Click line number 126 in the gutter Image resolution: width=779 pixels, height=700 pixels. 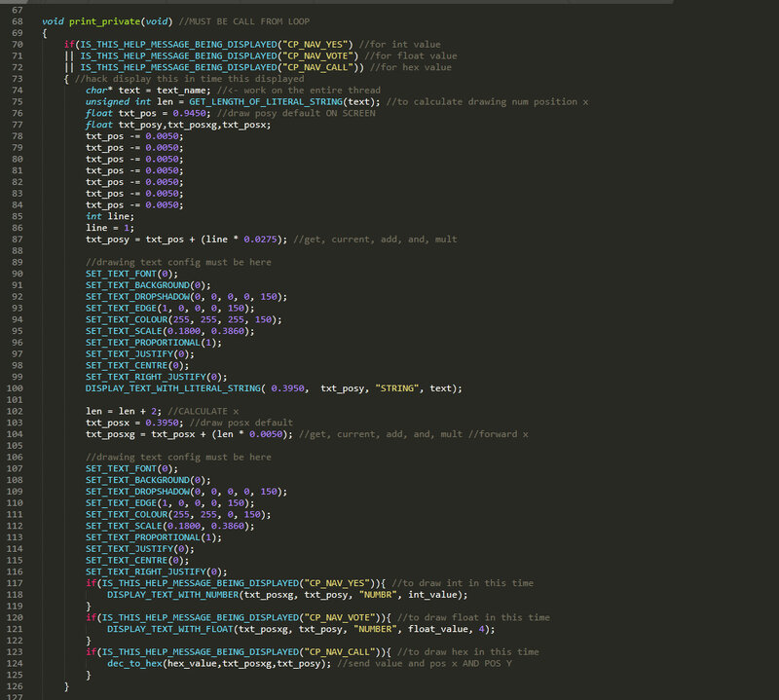click(15, 685)
